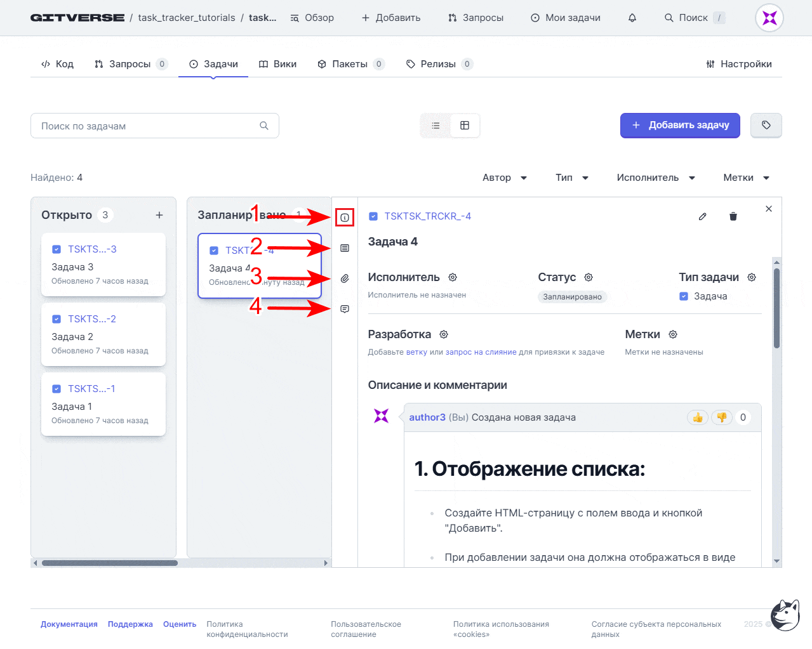Focus the Поиск по задачам field

pyautogui.click(x=155, y=126)
